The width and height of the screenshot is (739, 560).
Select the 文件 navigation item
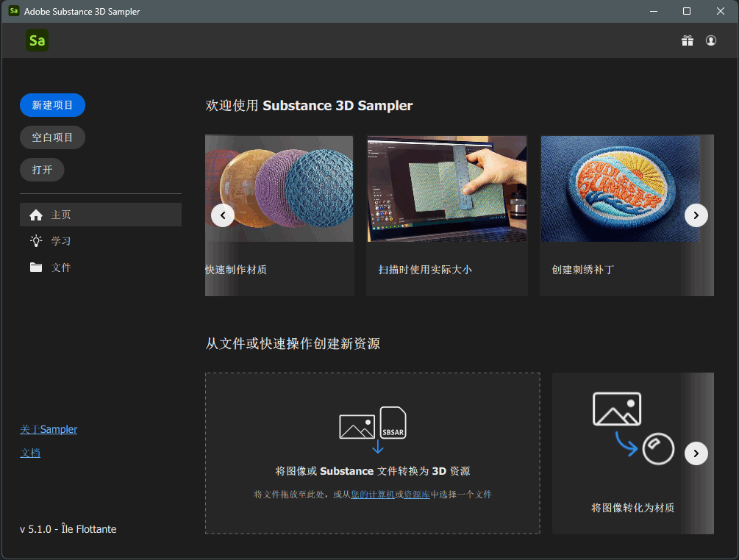61,268
